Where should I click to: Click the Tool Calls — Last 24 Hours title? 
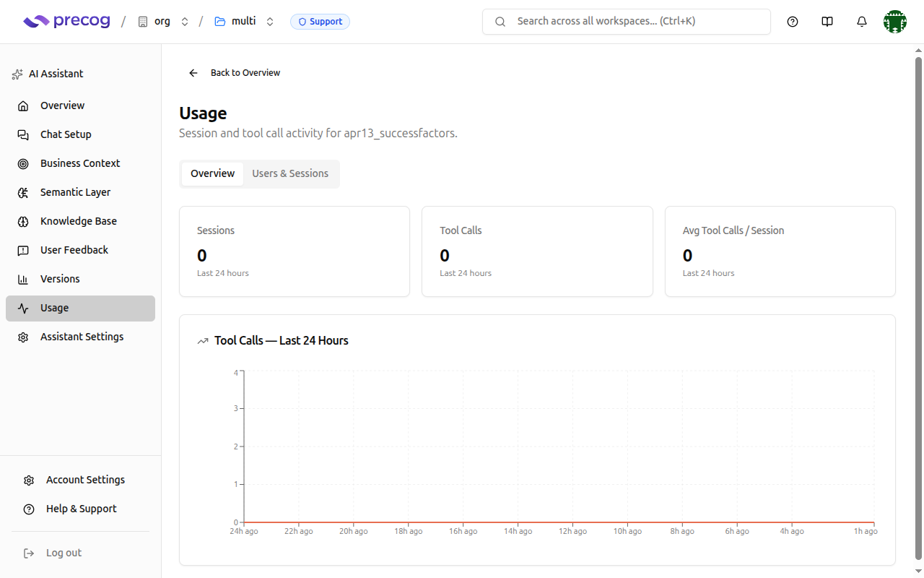pyautogui.click(x=282, y=340)
